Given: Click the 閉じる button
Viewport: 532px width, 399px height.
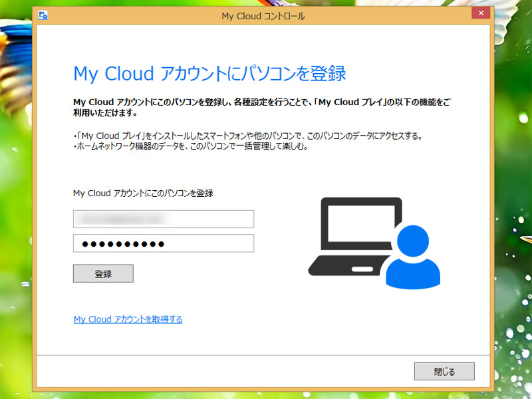Looking at the screenshot, I should [444, 371].
